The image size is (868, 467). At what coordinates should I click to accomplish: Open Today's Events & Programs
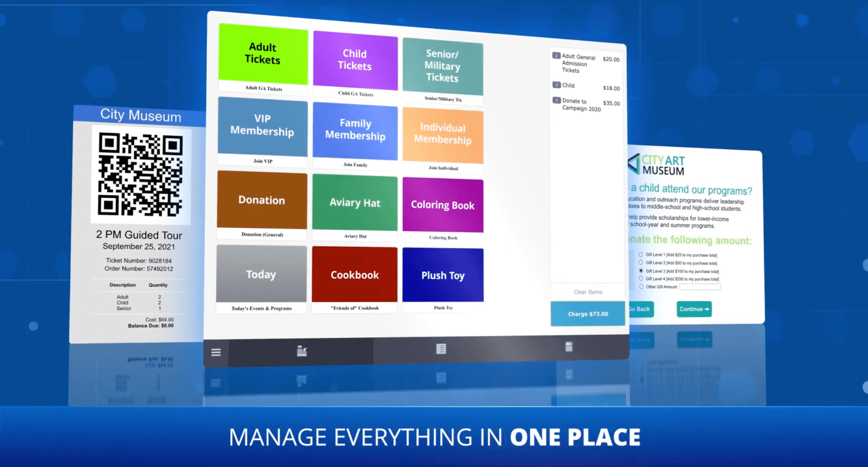pyautogui.click(x=261, y=274)
